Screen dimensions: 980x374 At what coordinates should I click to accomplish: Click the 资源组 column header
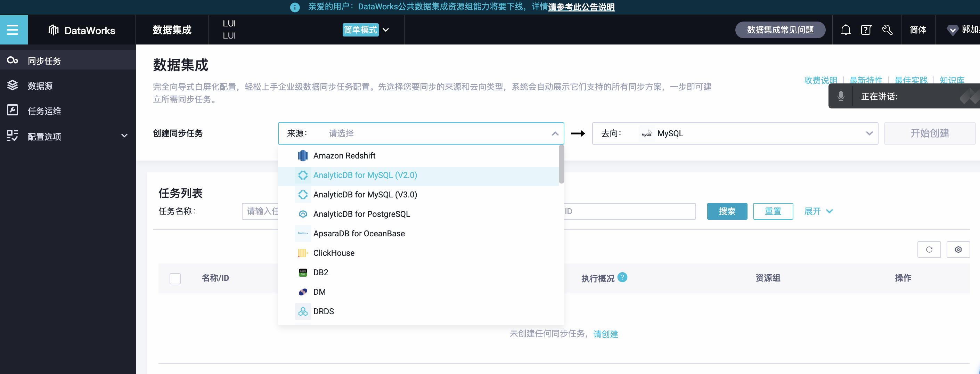tap(768, 278)
